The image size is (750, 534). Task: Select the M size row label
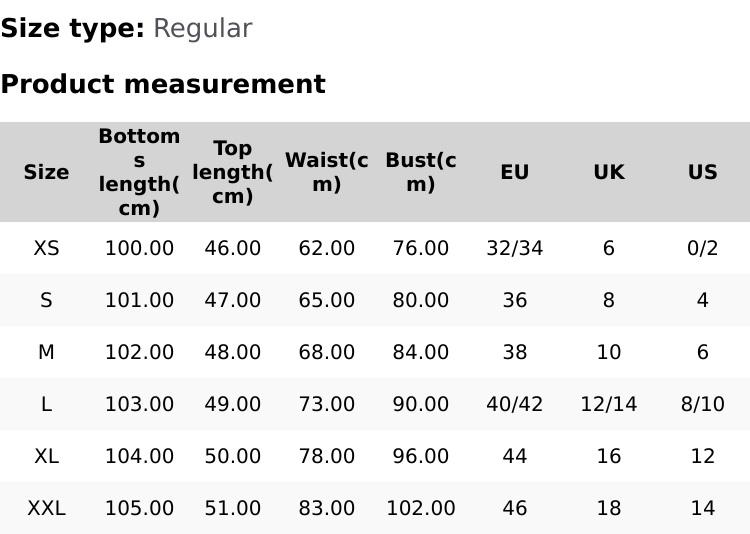pyautogui.click(x=46, y=352)
